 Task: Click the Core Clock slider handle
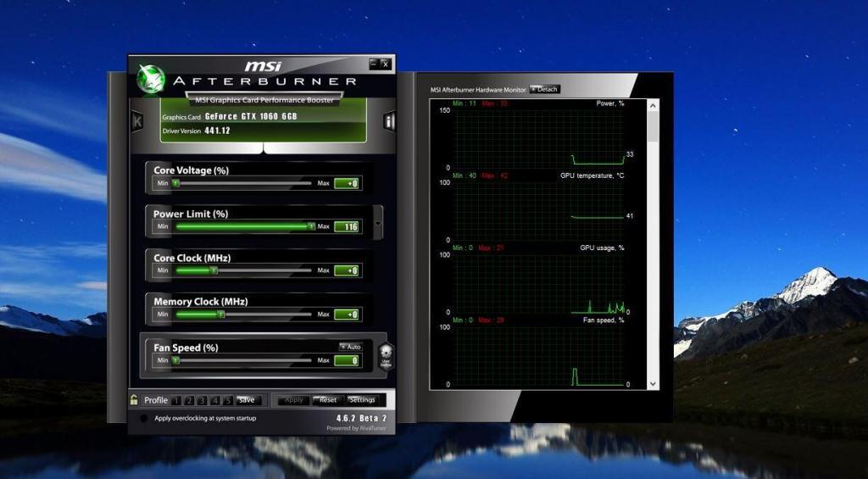[x=214, y=270]
